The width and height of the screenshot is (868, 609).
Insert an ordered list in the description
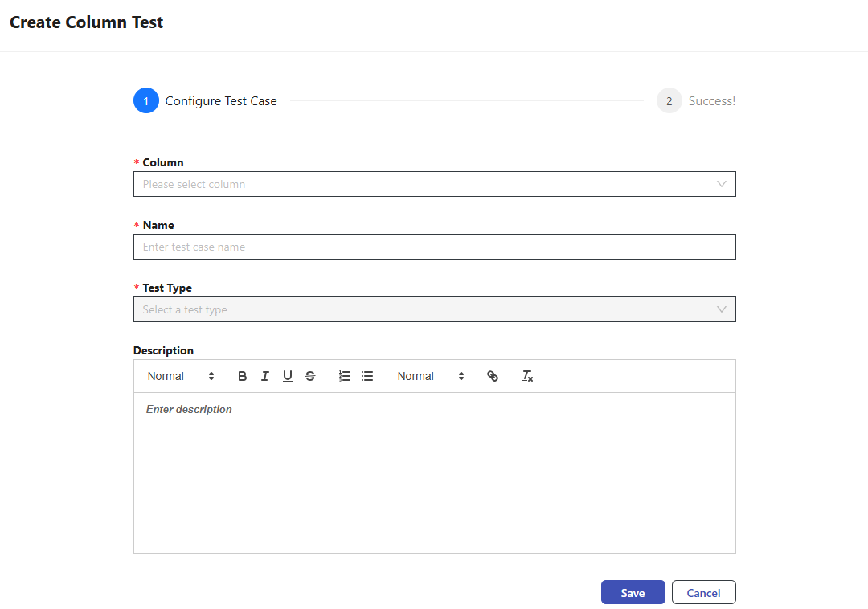[x=344, y=375]
